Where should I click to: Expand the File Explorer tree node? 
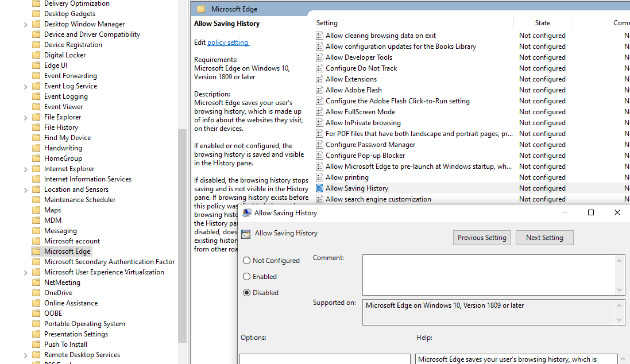click(x=25, y=117)
